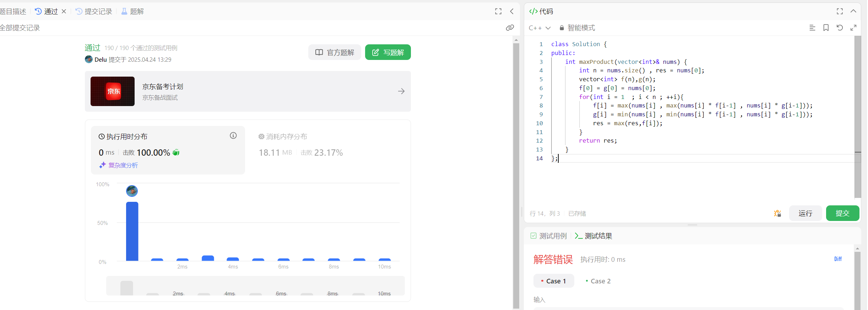Screen dimensions: 868x310
Task: Expand editor with diagonal arrows icon
Action: [x=853, y=28]
